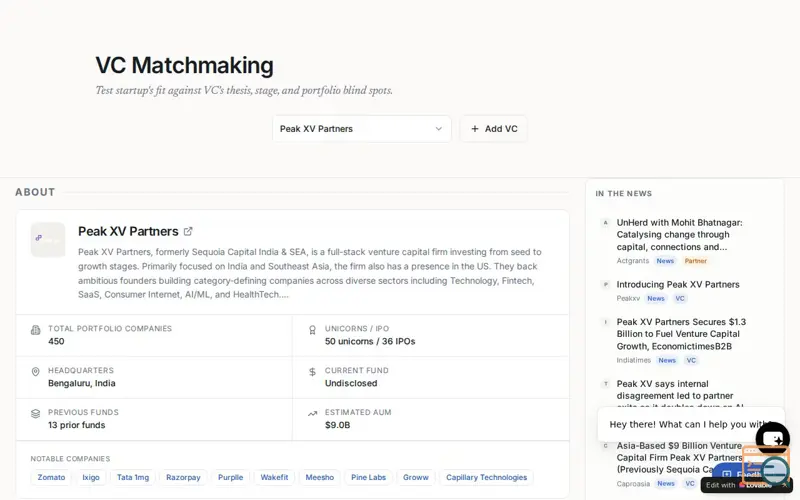Click the Actgrants source name
This screenshot has width=800, height=500.
pyautogui.click(x=633, y=261)
